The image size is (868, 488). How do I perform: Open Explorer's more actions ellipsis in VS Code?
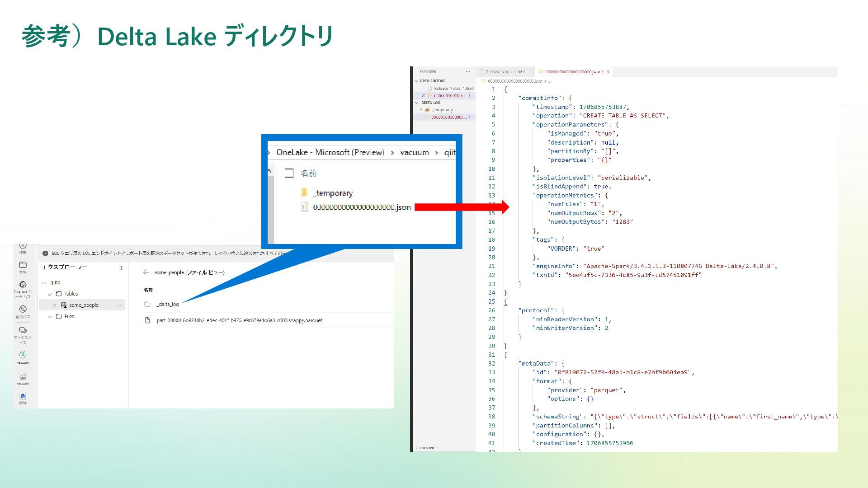click(x=467, y=72)
